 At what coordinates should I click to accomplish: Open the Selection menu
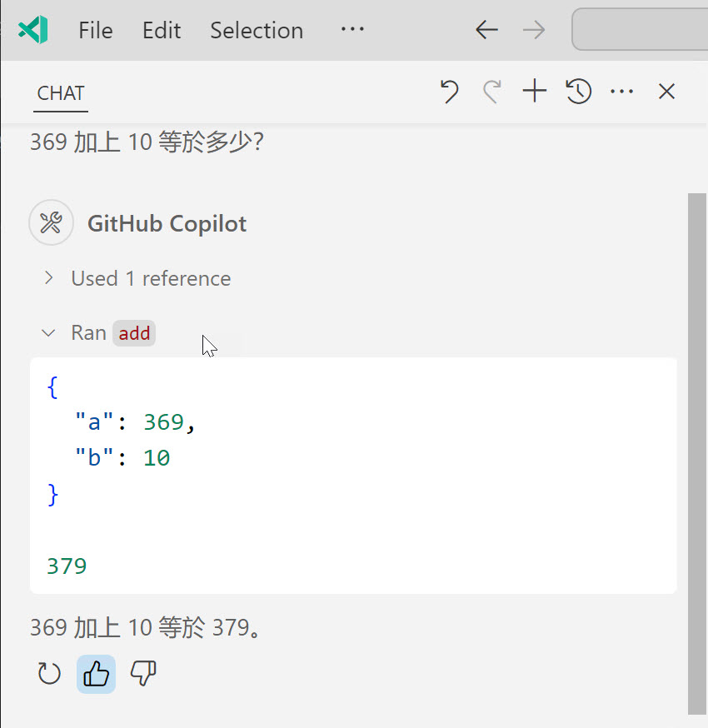pos(257,31)
